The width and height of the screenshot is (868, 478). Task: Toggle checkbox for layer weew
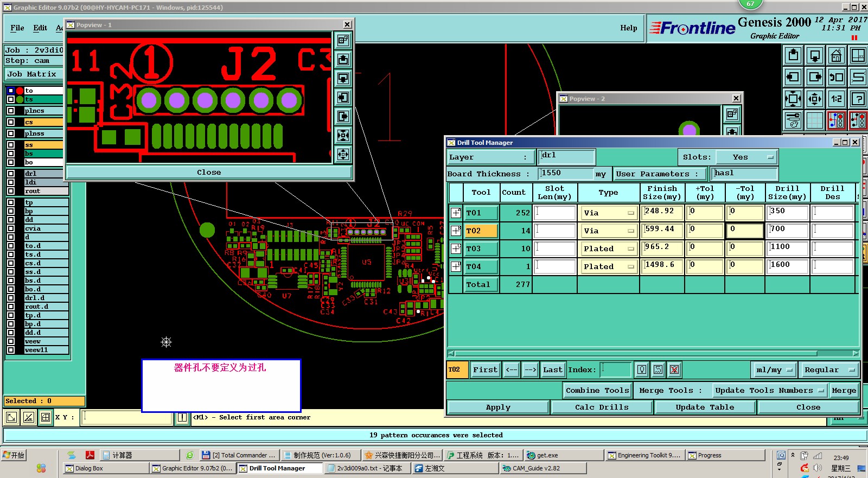click(11, 341)
